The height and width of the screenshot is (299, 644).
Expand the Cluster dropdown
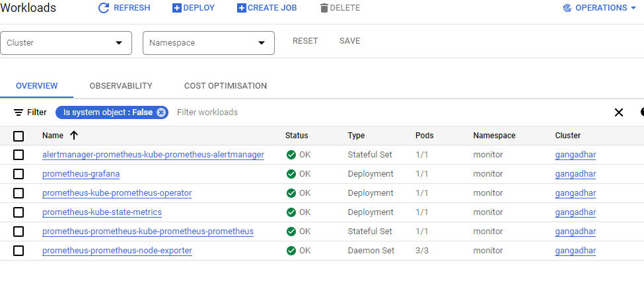tap(66, 43)
